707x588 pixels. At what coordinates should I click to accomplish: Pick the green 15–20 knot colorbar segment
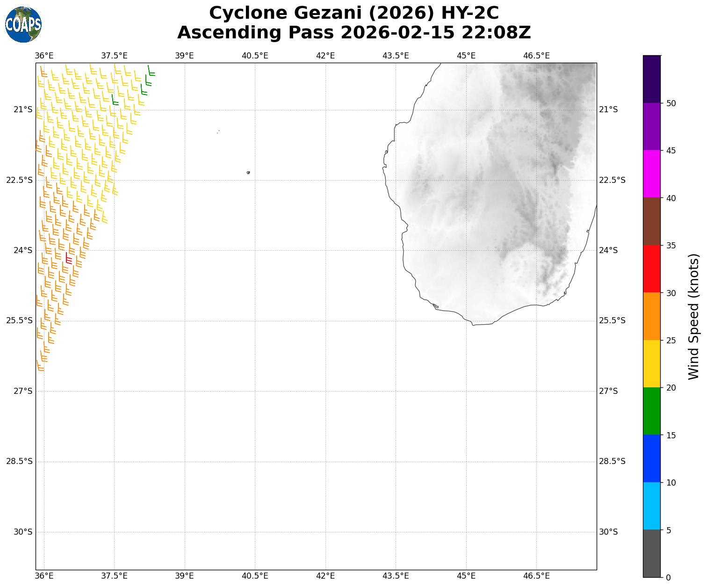(651, 411)
